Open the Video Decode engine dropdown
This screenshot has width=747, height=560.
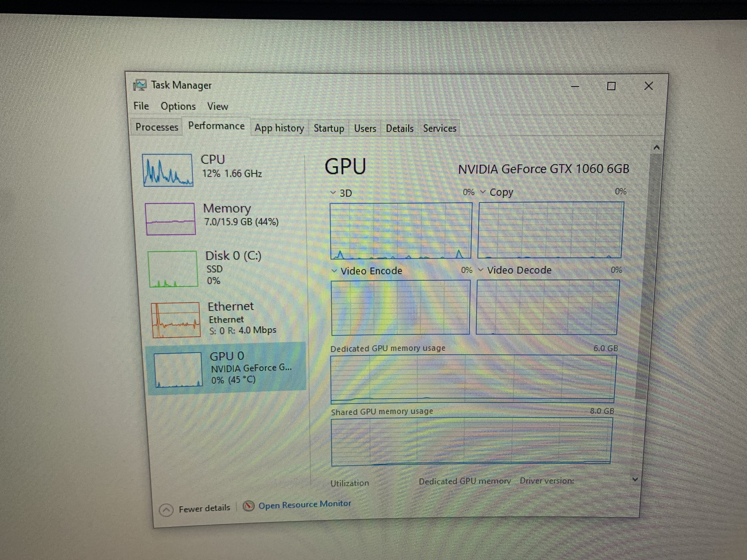point(481,270)
